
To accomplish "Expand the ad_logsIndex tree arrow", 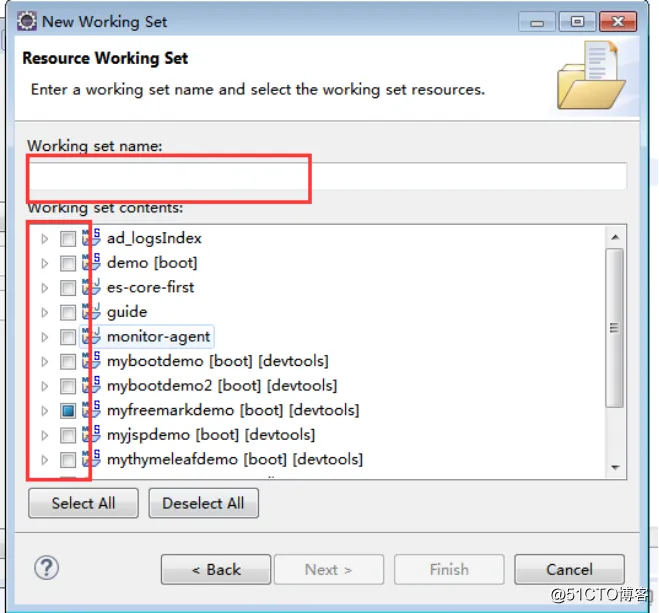I will pyautogui.click(x=45, y=239).
